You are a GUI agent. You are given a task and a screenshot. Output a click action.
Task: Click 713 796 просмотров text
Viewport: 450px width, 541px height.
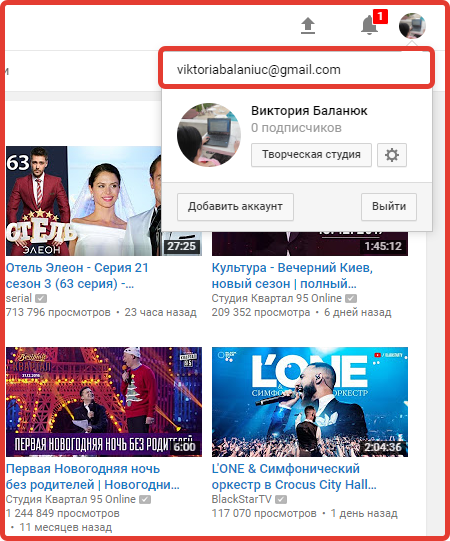tap(58, 312)
